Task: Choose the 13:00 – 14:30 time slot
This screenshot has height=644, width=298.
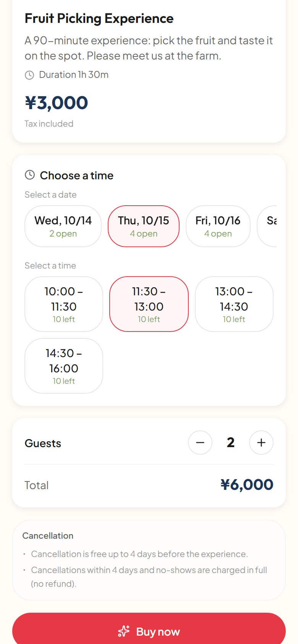Action: (x=234, y=304)
